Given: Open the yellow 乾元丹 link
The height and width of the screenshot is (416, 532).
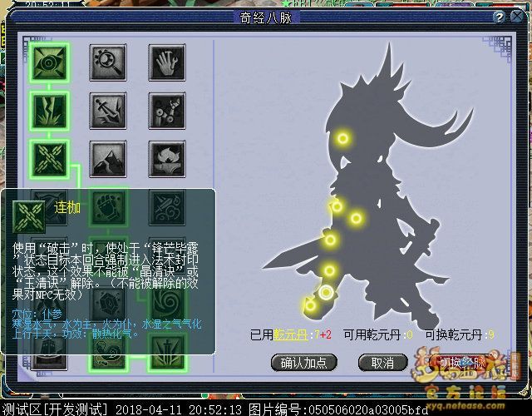Looking at the screenshot, I should [291, 334].
